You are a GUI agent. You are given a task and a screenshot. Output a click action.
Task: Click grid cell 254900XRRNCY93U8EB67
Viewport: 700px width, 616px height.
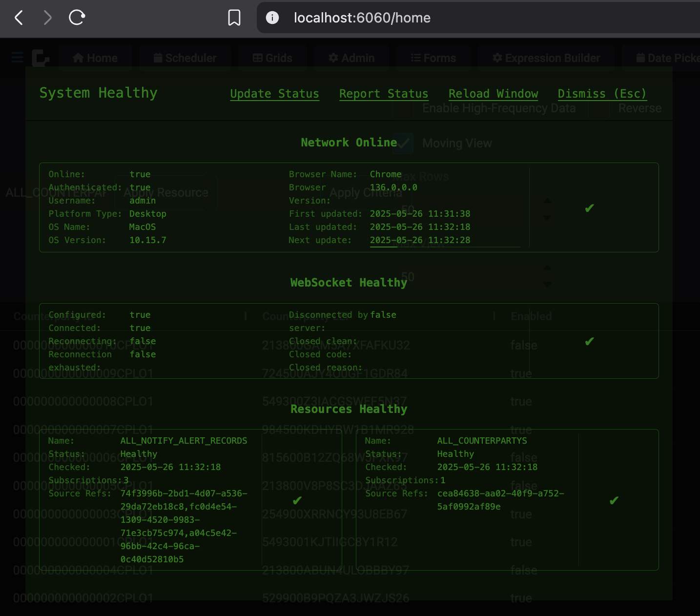click(x=334, y=514)
